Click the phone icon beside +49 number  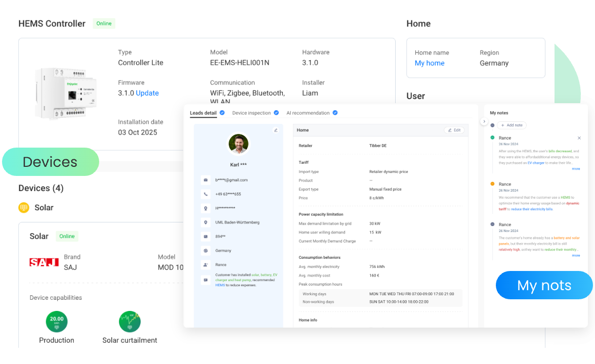coord(205,194)
